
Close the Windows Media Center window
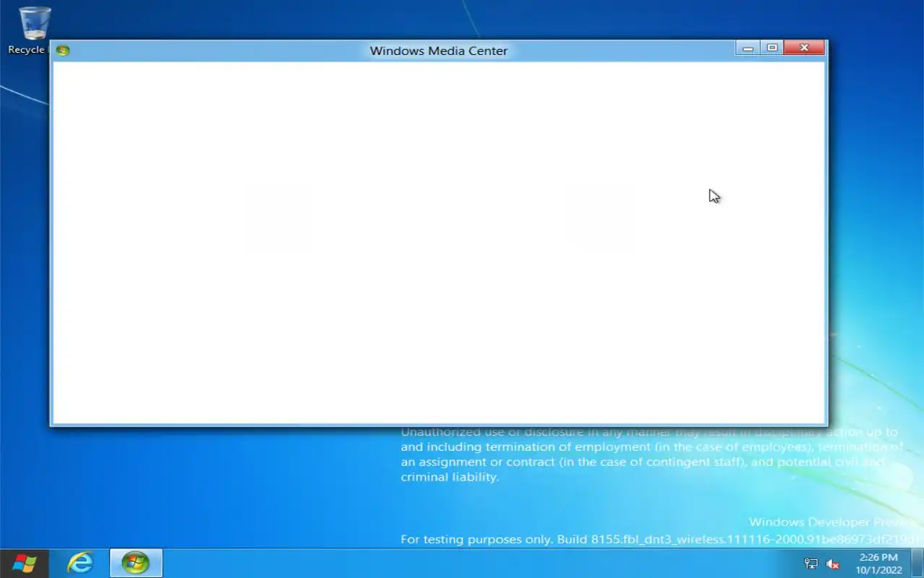coord(803,48)
